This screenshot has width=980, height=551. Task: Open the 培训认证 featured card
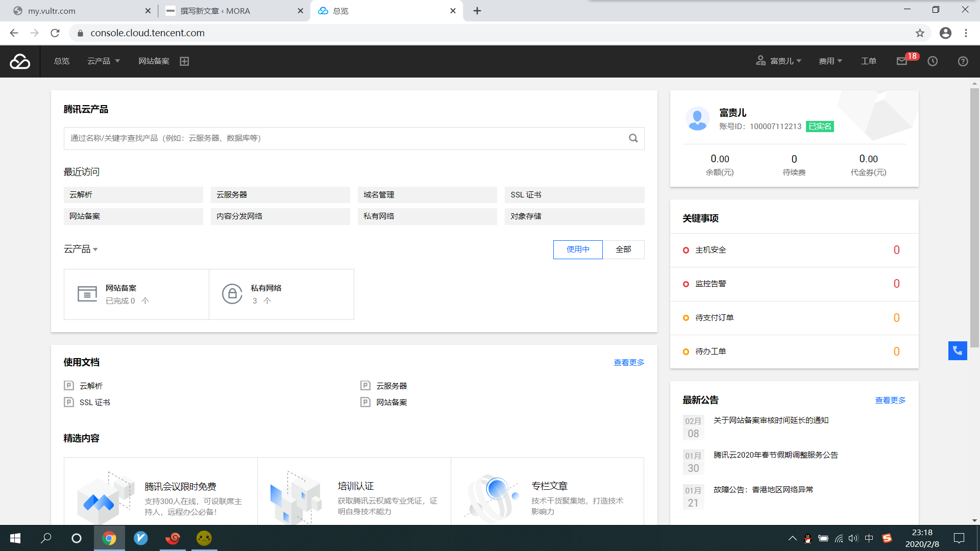(354, 491)
